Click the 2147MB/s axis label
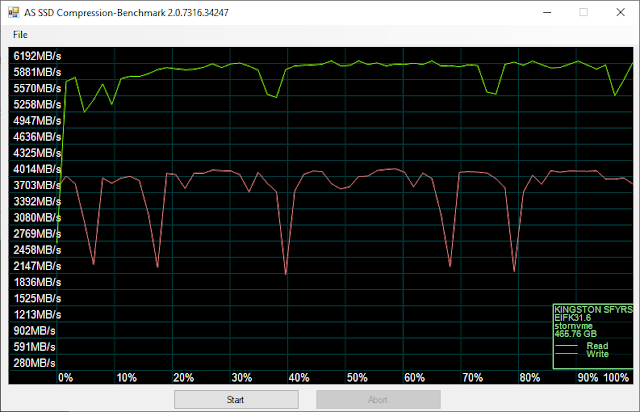 click(37, 266)
